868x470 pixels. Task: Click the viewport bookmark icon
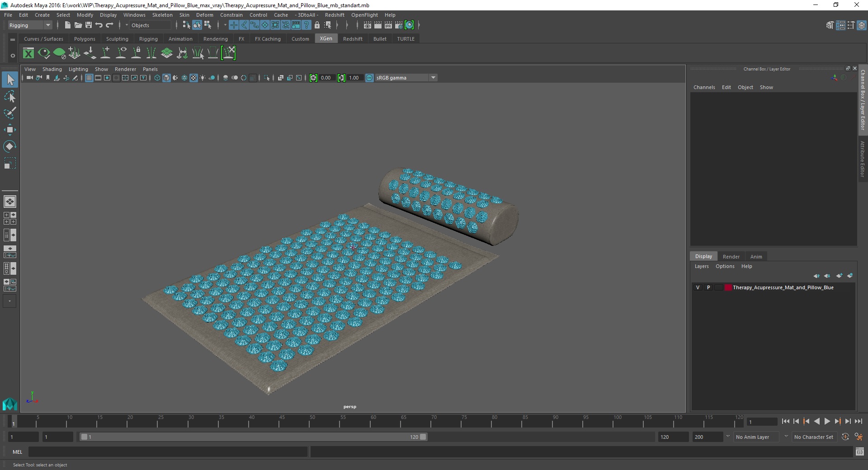click(x=47, y=78)
